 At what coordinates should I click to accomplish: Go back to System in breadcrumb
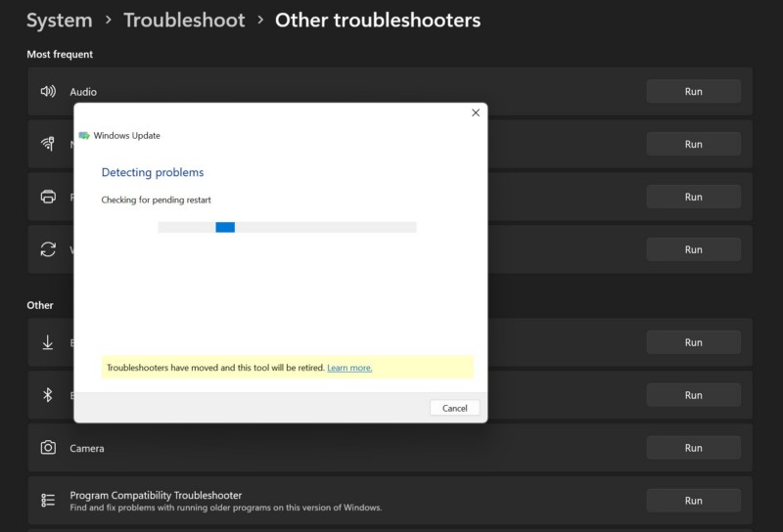click(60, 21)
